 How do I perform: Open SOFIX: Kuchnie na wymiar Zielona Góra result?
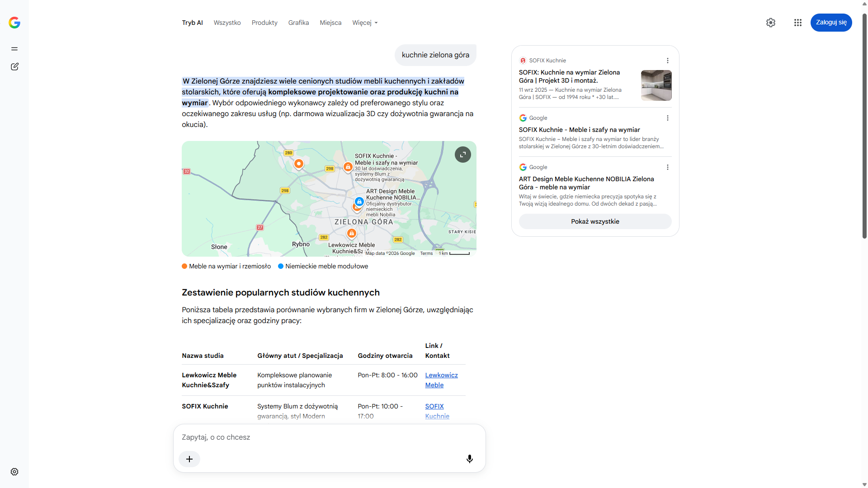pyautogui.click(x=569, y=76)
